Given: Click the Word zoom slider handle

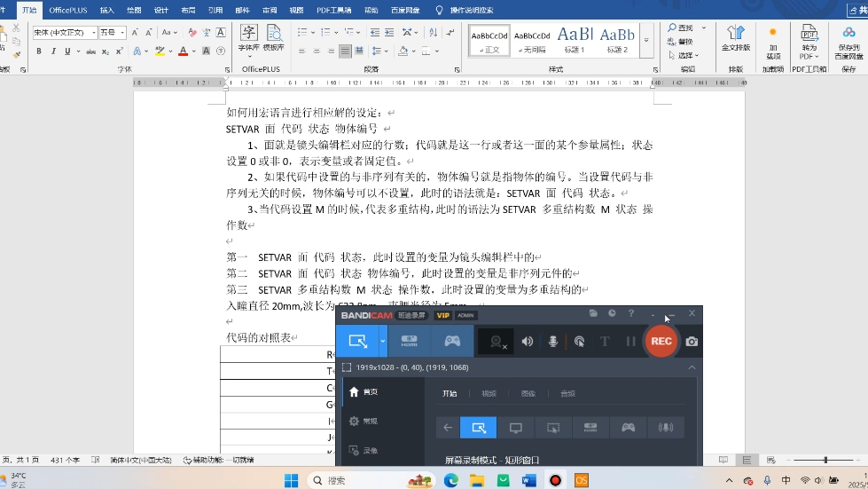Looking at the screenshot, I should point(825,460).
